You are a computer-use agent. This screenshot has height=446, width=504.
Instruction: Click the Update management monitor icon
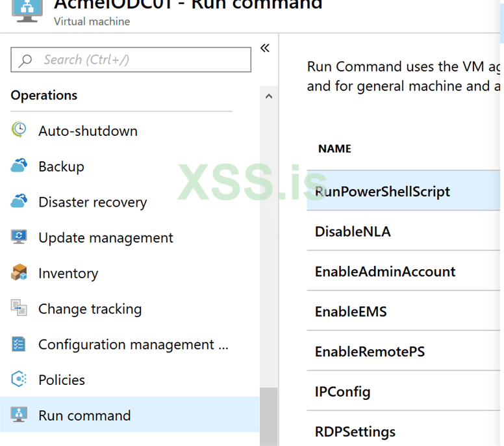(19, 237)
